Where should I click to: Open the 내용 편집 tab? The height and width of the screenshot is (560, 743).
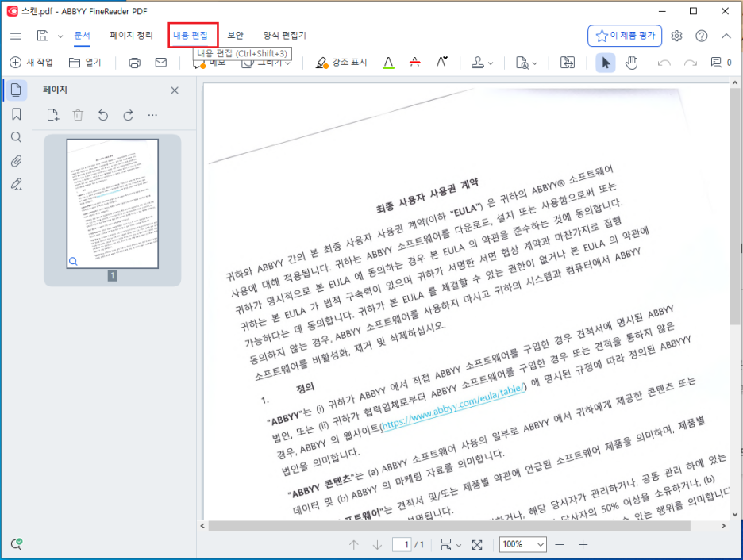[191, 36]
